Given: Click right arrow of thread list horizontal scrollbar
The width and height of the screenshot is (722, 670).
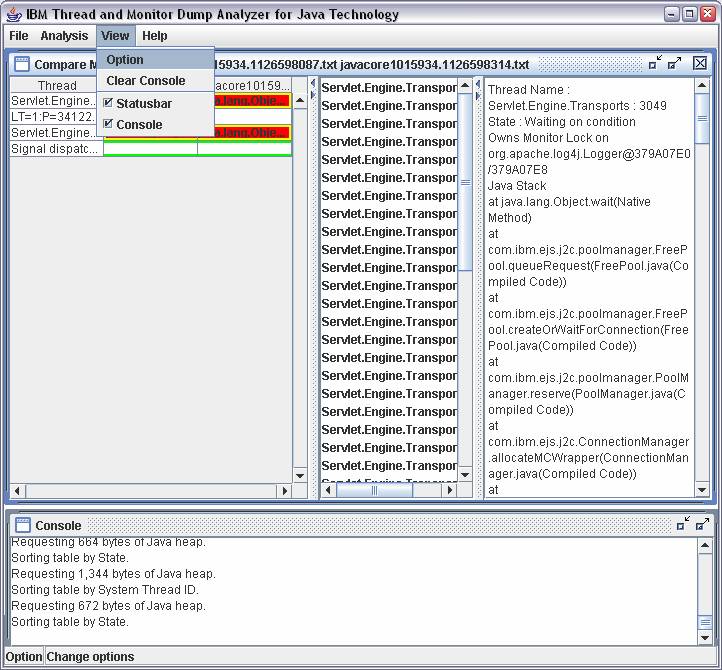Looking at the screenshot, I should pos(450,490).
